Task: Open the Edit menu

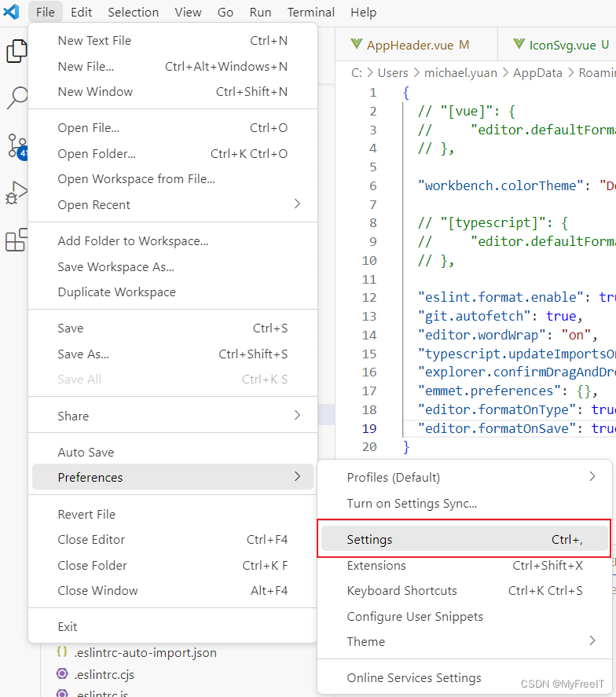Action: [x=82, y=12]
